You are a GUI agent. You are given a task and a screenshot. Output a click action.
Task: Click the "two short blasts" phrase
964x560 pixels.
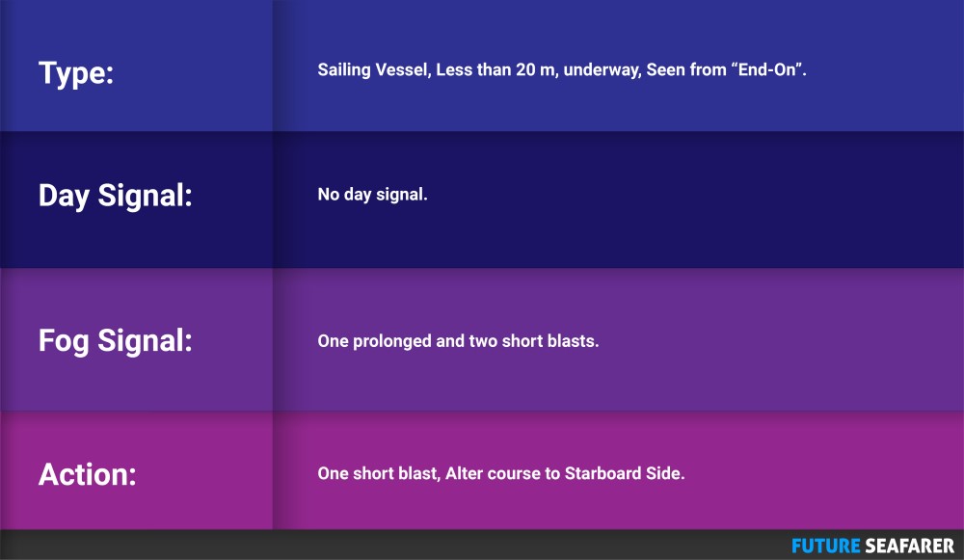click(532, 341)
